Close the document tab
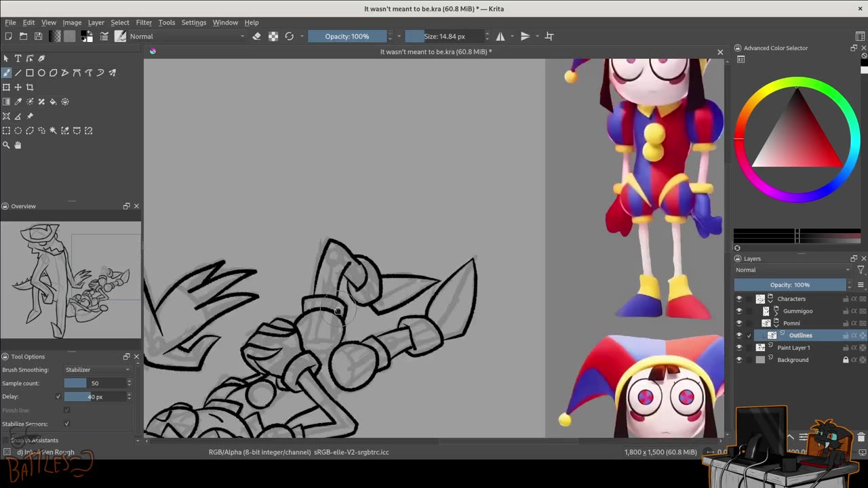868x488 pixels. 720,52
